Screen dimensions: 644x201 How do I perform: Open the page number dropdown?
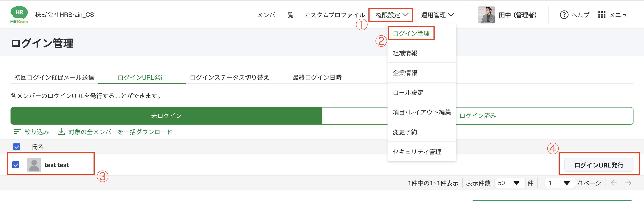(x=560, y=183)
